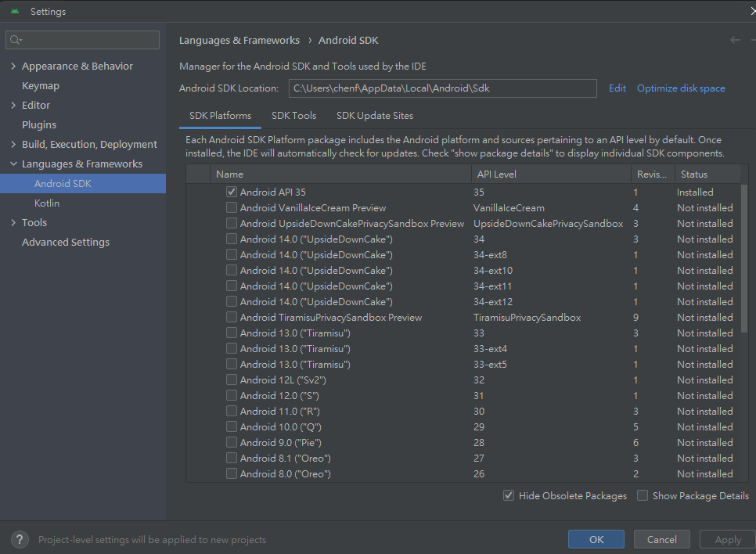Viewport: 756px width, 554px height.
Task: Click Optimize disk space link
Action: click(681, 88)
